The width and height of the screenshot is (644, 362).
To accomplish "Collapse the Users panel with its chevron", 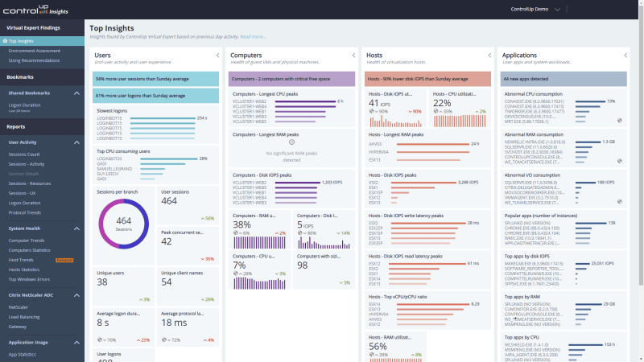I will (217, 56).
